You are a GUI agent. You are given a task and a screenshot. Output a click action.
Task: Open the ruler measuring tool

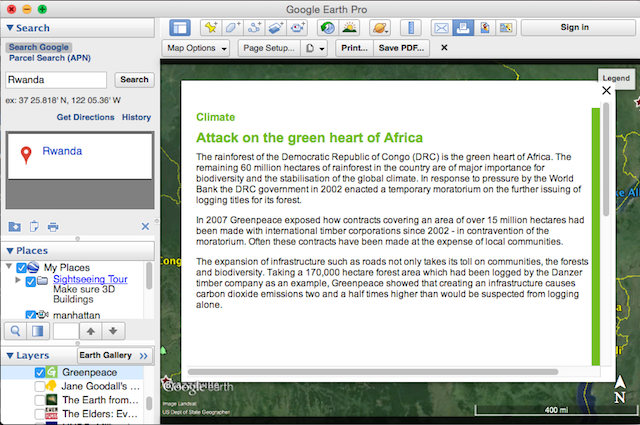tap(411, 28)
